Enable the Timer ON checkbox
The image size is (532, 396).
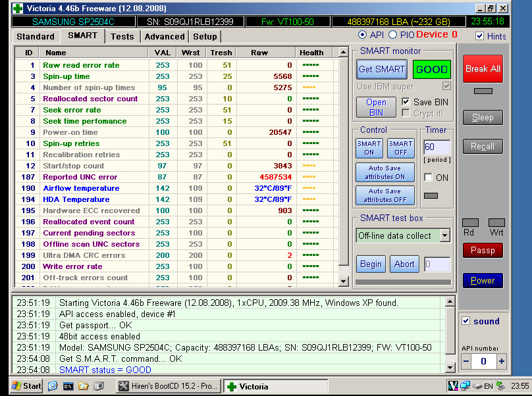pos(428,177)
